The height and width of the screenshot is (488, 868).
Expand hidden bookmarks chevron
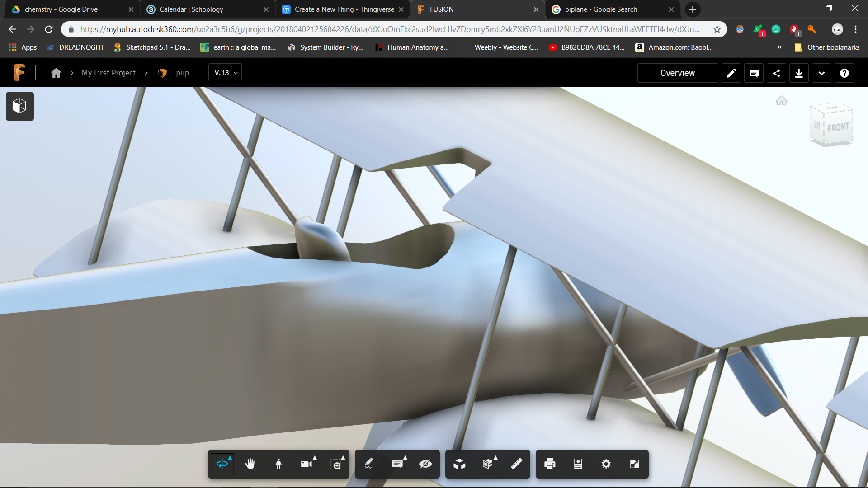779,47
